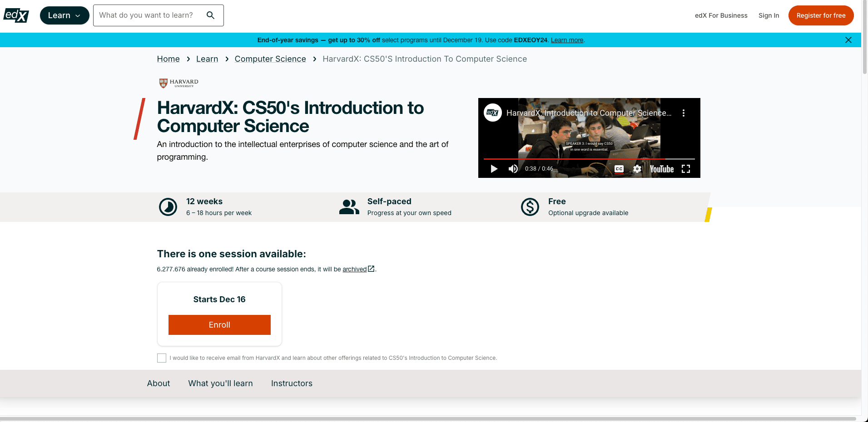Screen dimensions: 868x422
Task: Click the self-paced people icon
Action: 349,207
